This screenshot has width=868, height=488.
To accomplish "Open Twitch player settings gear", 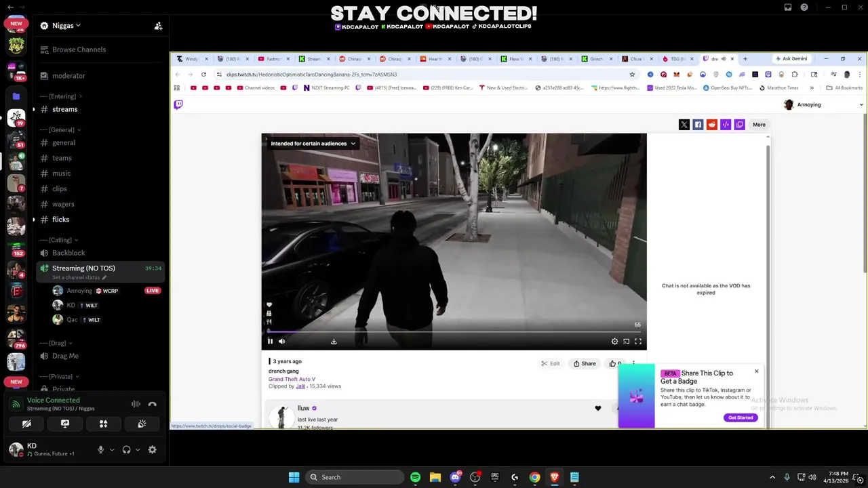I will coord(614,342).
